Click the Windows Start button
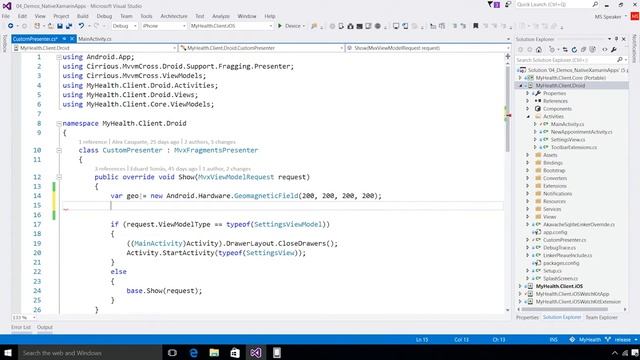 click(x=8, y=353)
